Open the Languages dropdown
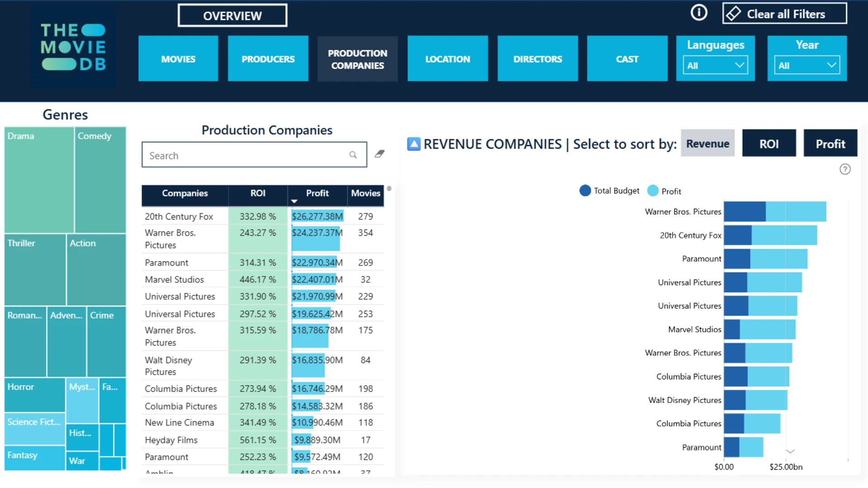Viewport: 868px width, 488px height. point(715,65)
